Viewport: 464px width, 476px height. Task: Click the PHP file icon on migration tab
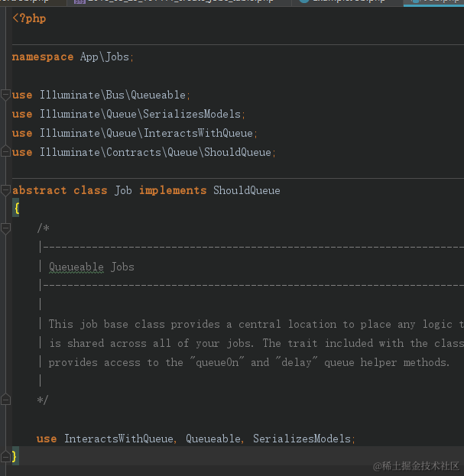coord(79,2)
